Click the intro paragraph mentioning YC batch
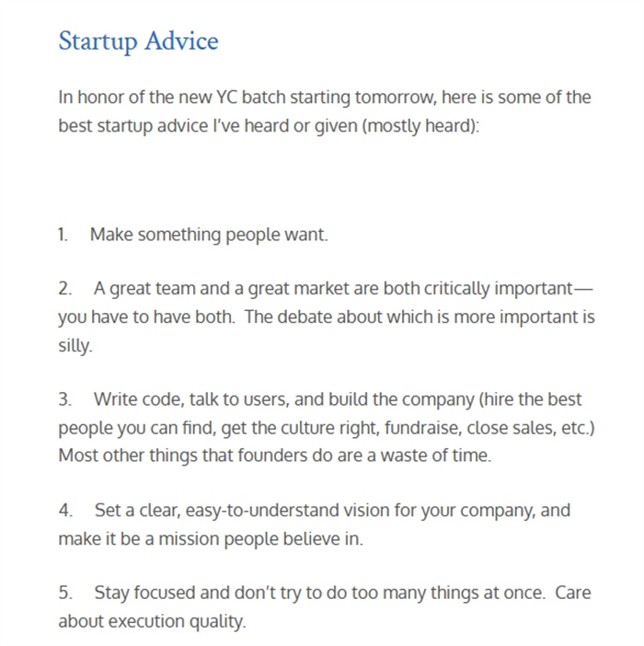The width and height of the screenshot is (644, 646). click(324, 98)
